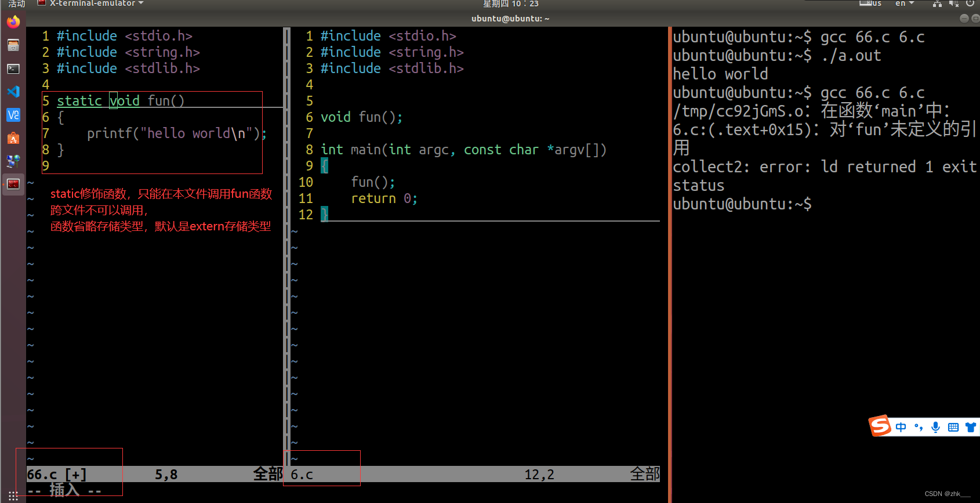Click the '-- 插入 --' mode indicator

coord(64,490)
